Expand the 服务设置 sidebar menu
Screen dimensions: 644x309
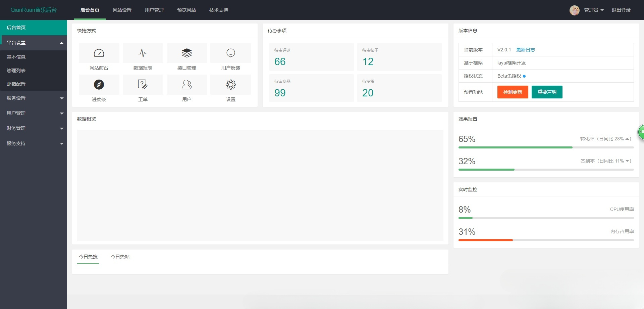34,98
